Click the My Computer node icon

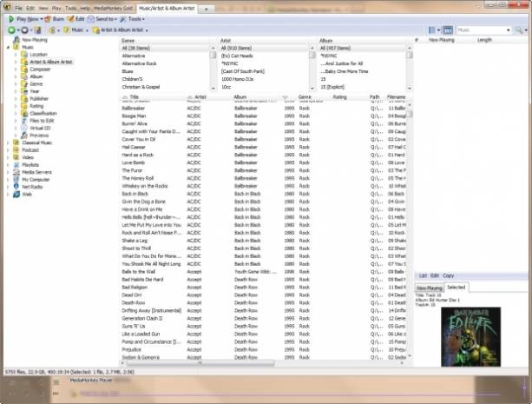tap(16, 179)
